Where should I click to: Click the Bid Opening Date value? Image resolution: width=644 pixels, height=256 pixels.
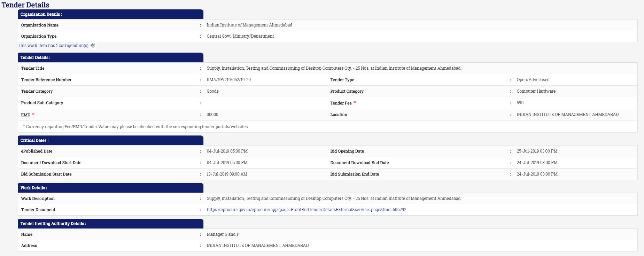(537, 151)
